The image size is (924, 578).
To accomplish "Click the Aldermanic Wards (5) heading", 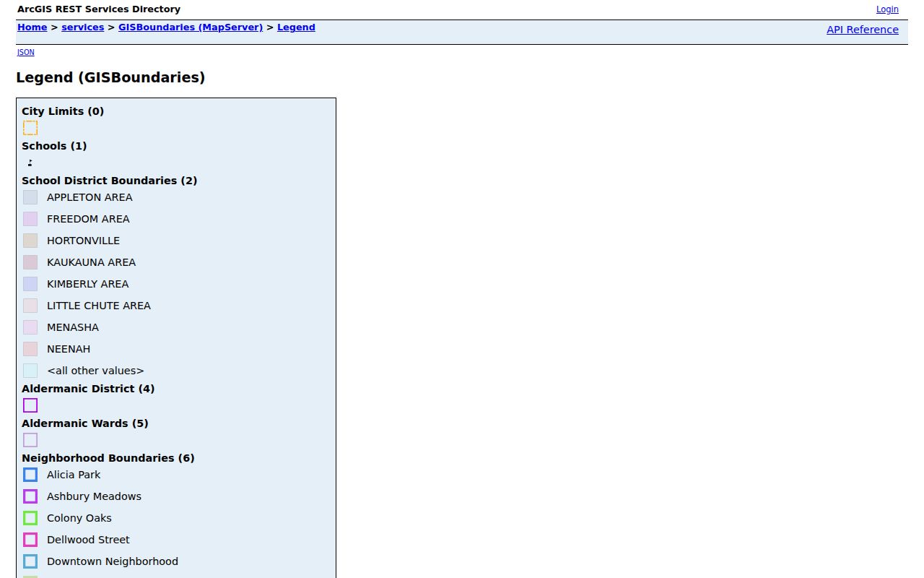I will pyautogui.click(x=85, y=423).
